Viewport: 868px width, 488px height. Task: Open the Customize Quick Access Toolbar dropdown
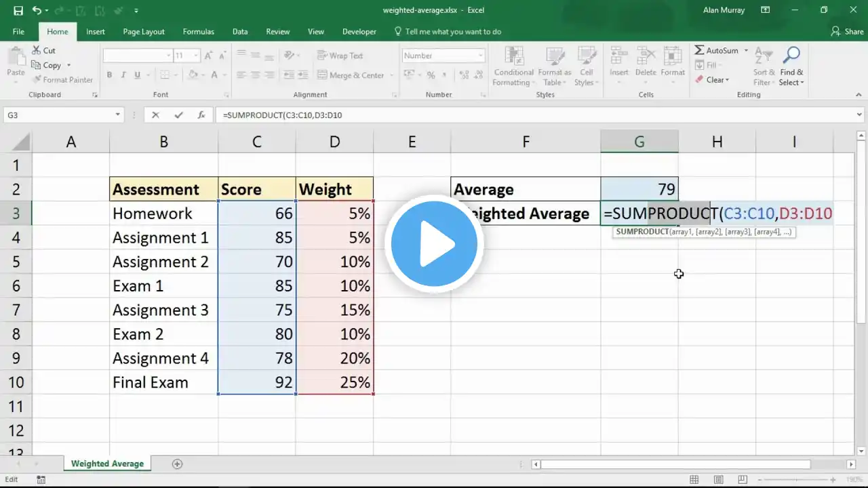point(136,11)
